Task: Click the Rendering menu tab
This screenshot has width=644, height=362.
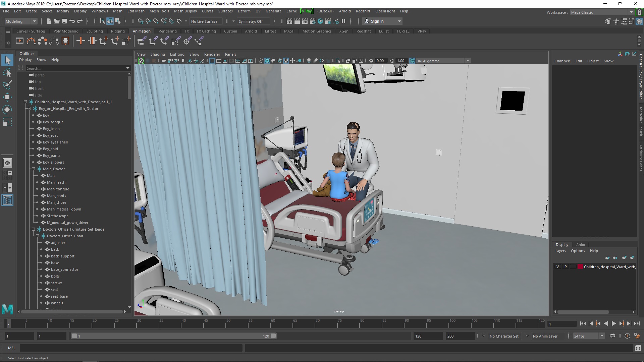Action: [167, 31]
